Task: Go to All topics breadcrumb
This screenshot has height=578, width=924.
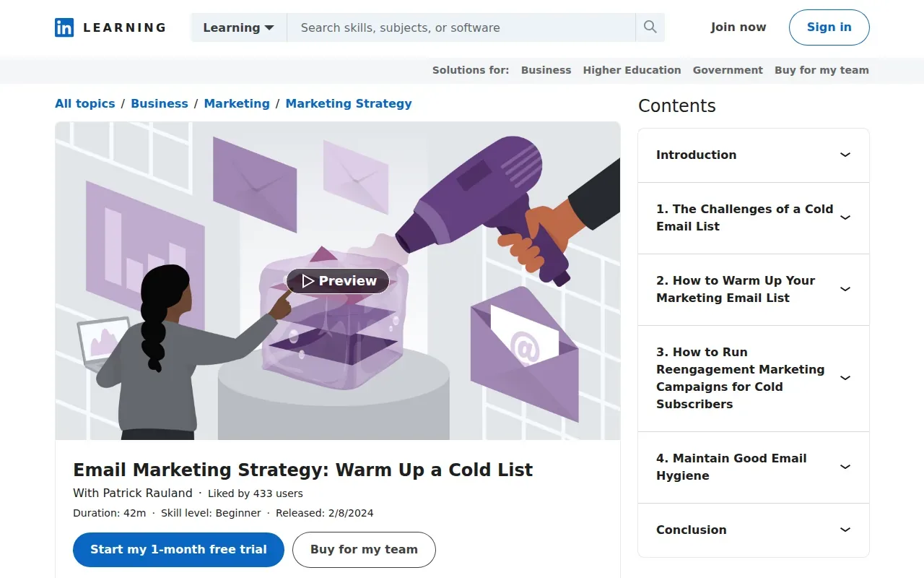Action: pos(85,103)
